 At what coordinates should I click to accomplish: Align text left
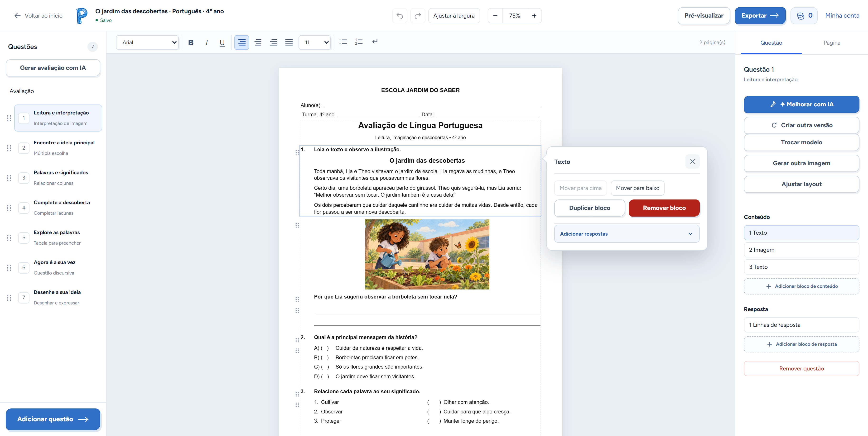241,43
